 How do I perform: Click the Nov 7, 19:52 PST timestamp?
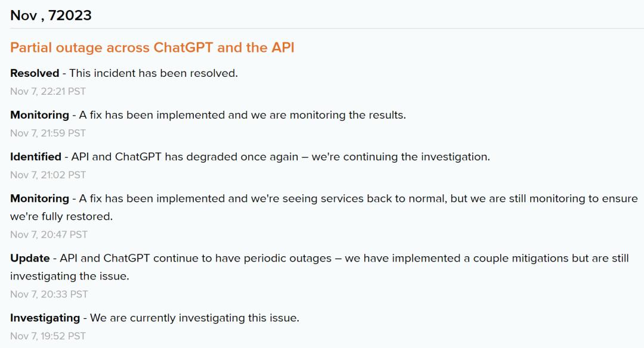coord(48,335)
